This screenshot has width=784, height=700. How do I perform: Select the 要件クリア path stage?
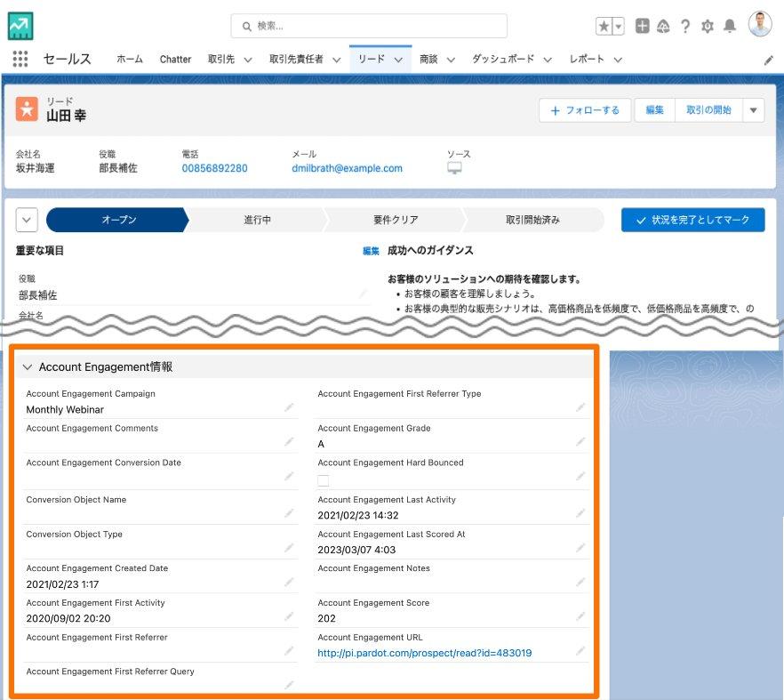396,220
